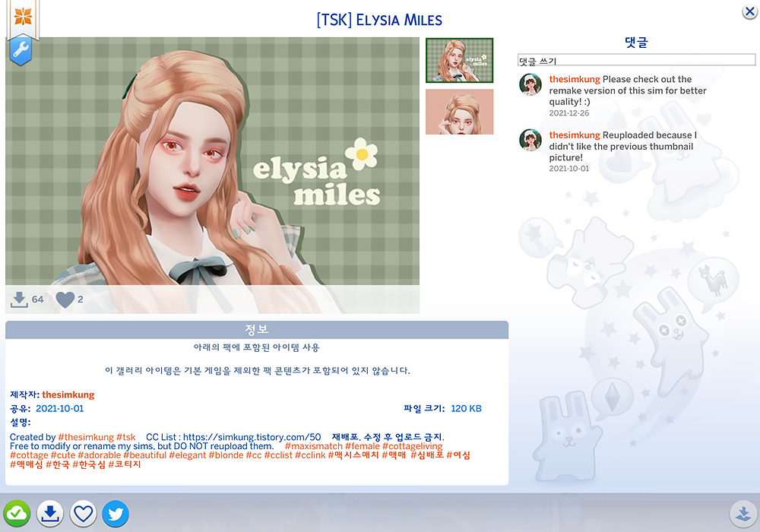Click the file size value 120 KB
The width and height of the screenshot is (760, 532).
coord(467,408)
